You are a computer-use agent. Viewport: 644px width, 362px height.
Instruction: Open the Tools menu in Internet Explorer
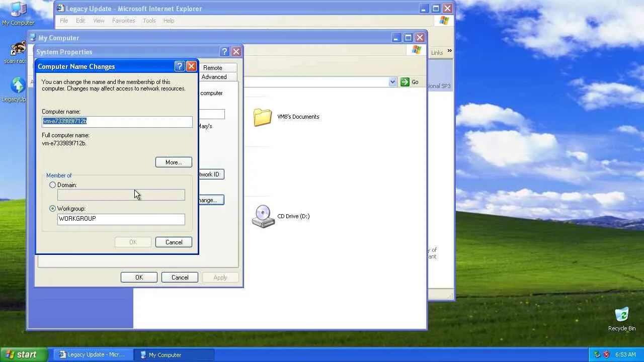click(149, 21)
